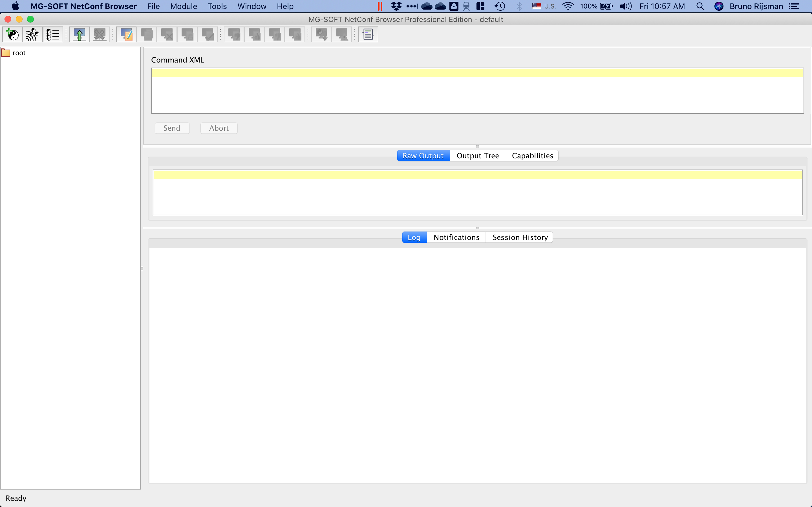
Task: Select the yin-yang with waves toolbar icon
Action: tap(32, 34)
